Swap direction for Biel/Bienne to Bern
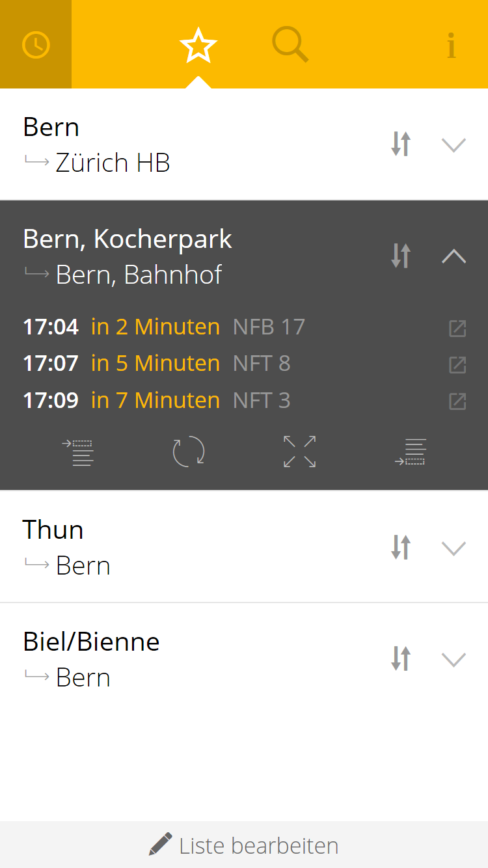 tap(401, 658)
